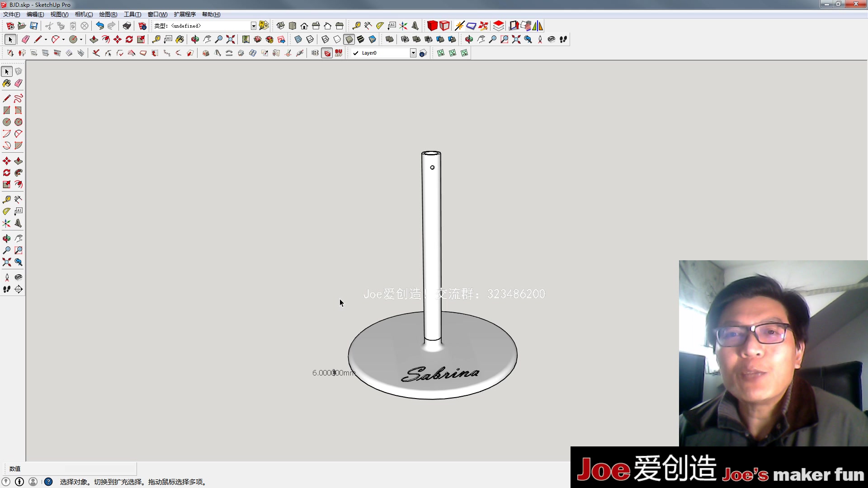Select the Eraser tool in top toolbar
Viewport: 868px width, 488px height.
(x=25, y=39)
